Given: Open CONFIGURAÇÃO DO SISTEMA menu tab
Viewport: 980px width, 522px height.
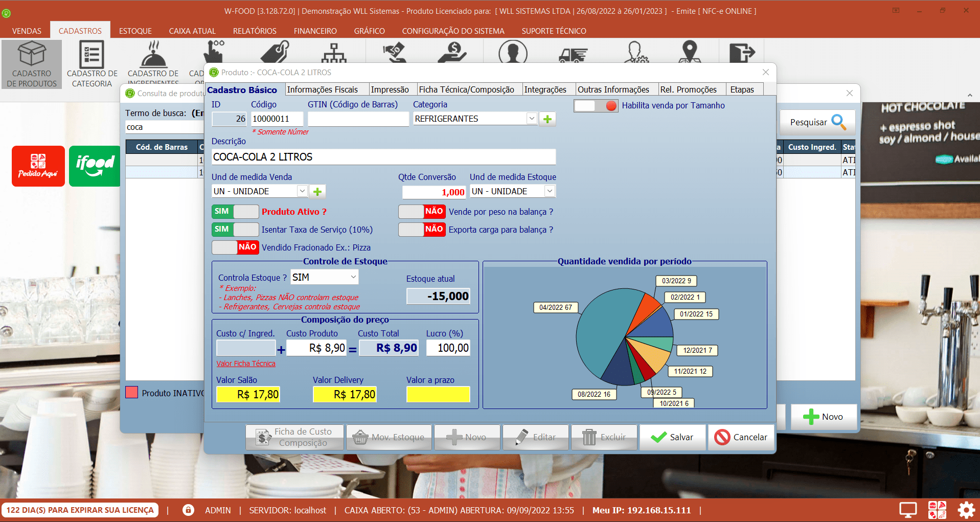Looking at the screenshot, I should click(453, 31).
